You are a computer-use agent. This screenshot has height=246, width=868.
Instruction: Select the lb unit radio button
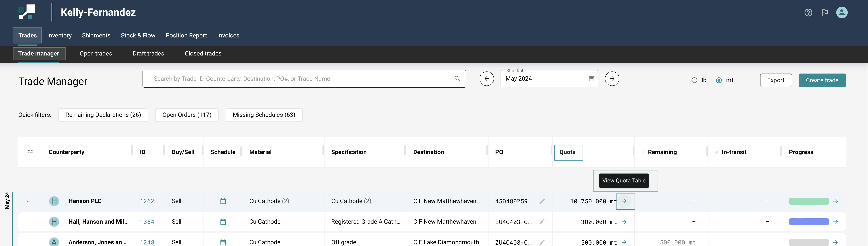[694, 80]
